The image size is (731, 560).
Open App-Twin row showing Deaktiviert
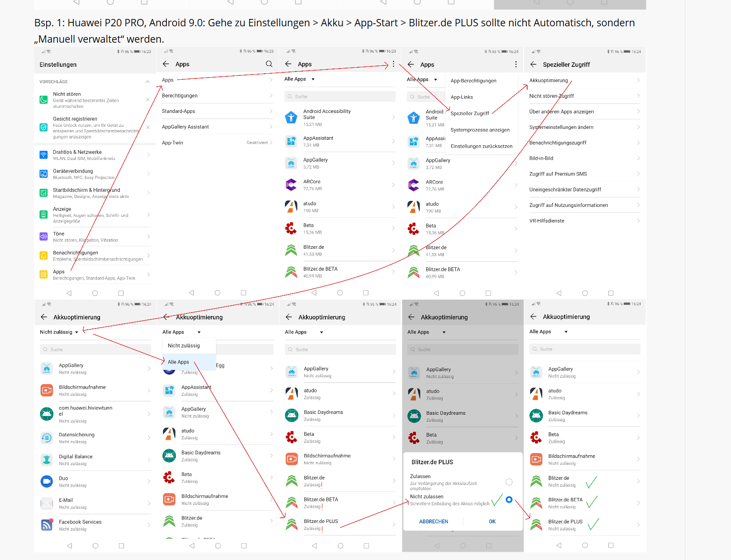pos(218,142)
